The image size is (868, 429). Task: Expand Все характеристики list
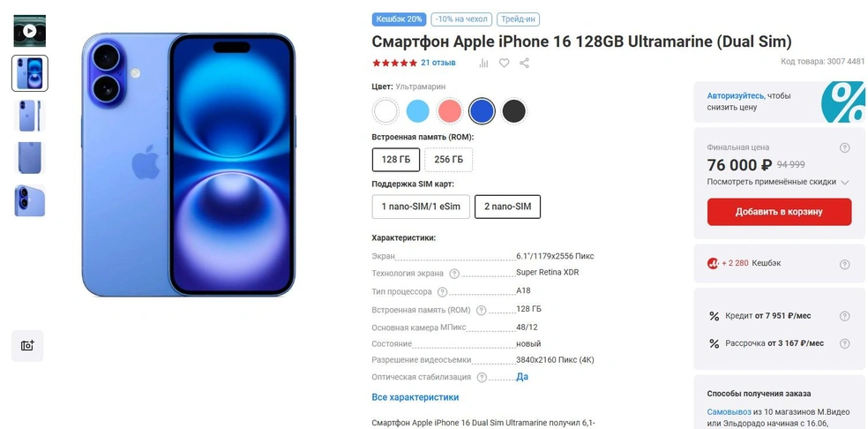click(x=415, y=397)
